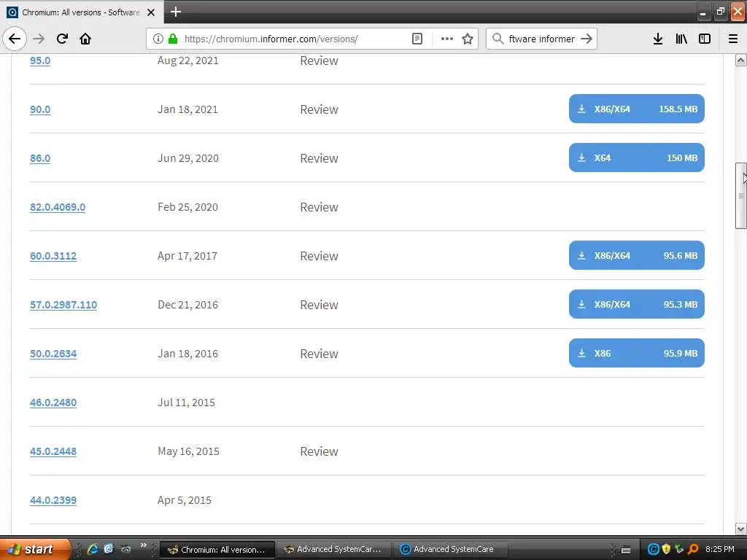
Task: Click the taskbar clock 8:25 PM
Action: 720,549
